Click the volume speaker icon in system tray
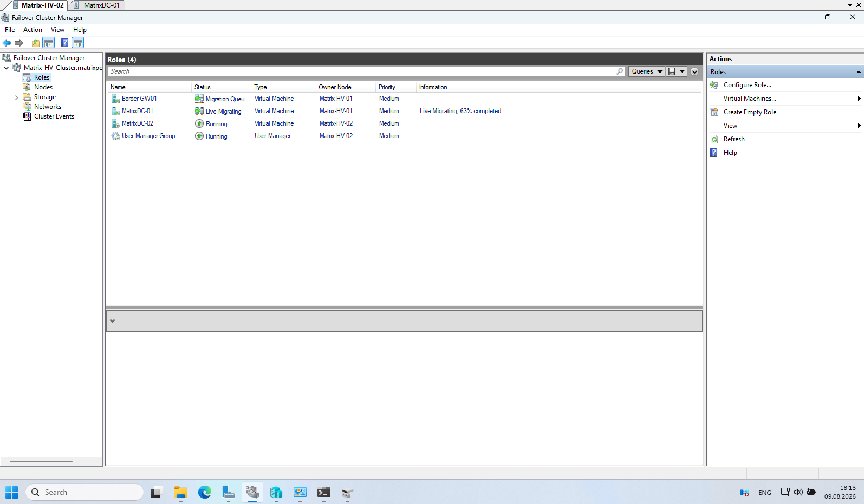Screen dimensions: 864x504 [798, 492]
